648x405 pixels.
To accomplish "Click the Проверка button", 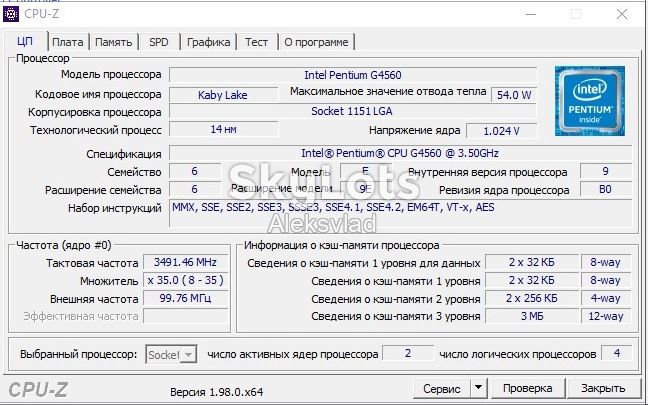I will 527,388.
